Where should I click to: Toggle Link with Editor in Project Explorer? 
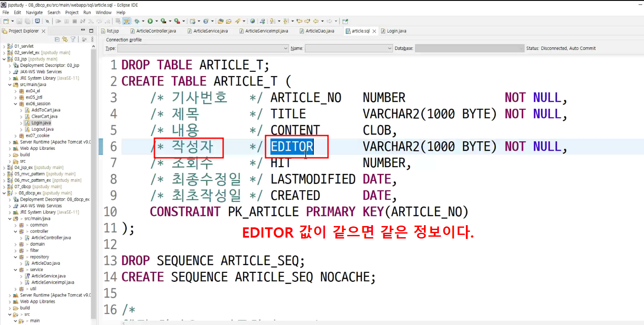[x=65, y=39]
